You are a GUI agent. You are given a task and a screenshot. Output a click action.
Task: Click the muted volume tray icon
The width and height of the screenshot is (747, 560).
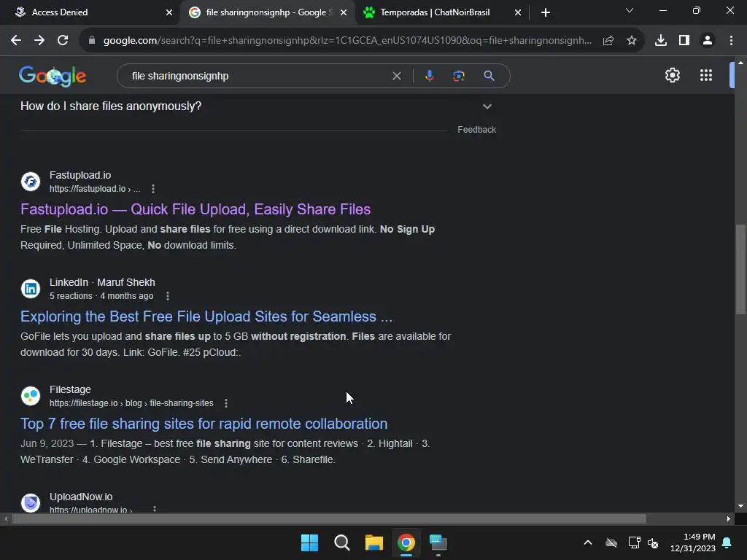[x=653, y=542]
